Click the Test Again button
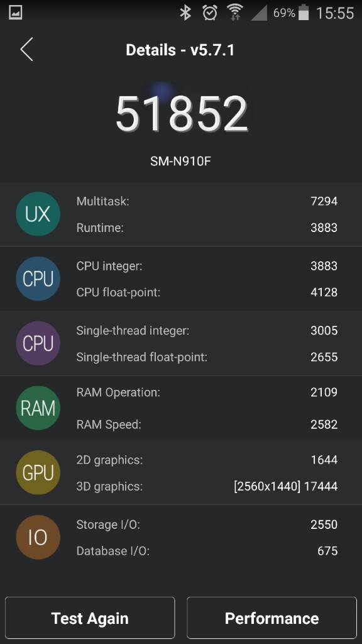Image resolution: width=362 pixels, height=644 pixels. click(90, 618)
